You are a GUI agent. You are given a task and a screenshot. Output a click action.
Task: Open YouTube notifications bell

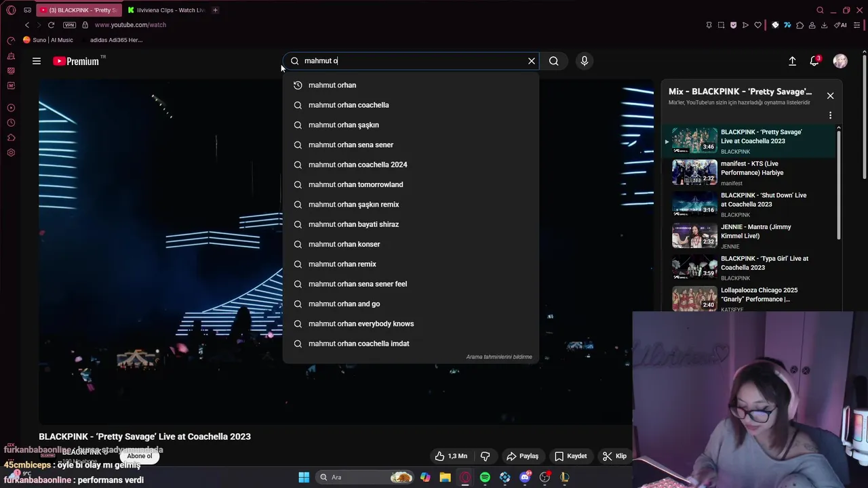click(x=814, y=61)
